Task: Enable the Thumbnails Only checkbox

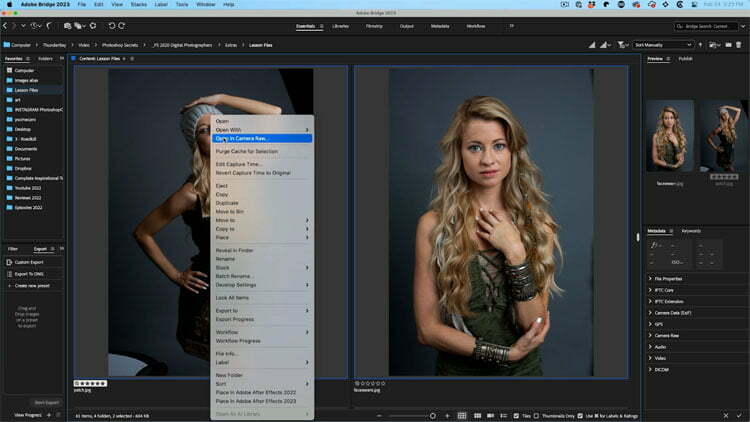Action: click(536, 415)
